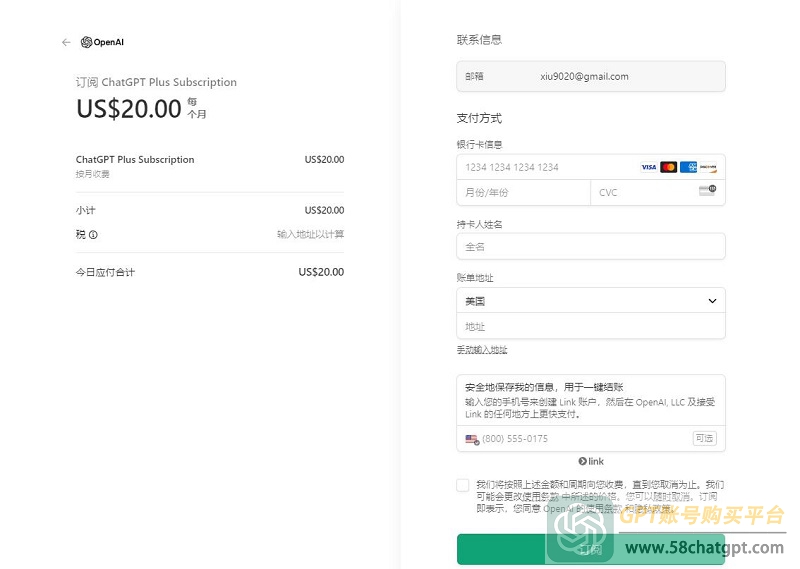This screenshot has height=569, width=800.
Task: Click the 按月收费 billing text
Action: [x=92, y=174]
